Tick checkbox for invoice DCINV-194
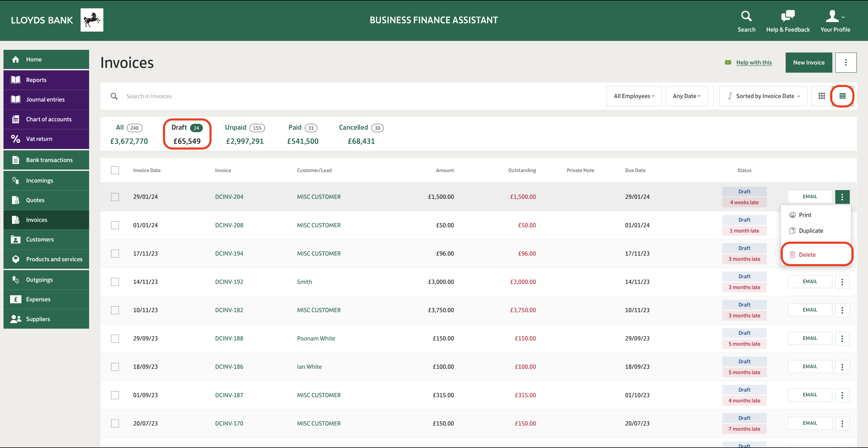868x448 pixels. [115, 253]
